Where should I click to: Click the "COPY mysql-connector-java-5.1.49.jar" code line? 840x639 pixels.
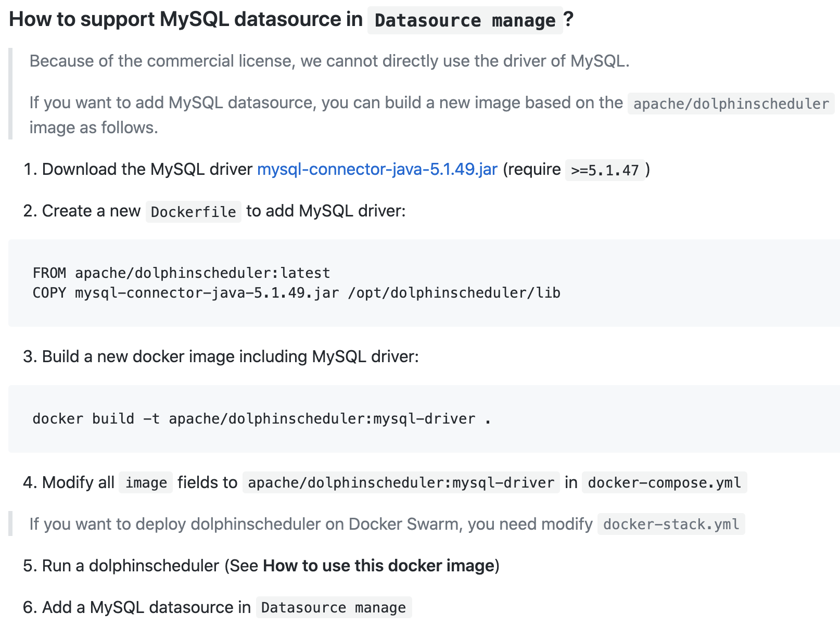296,293
